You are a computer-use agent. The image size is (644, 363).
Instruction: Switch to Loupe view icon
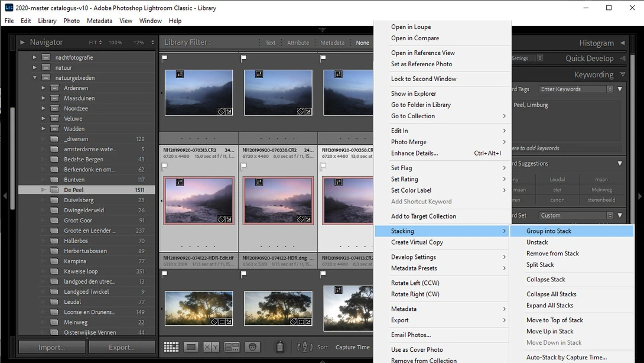click(191, 347)
